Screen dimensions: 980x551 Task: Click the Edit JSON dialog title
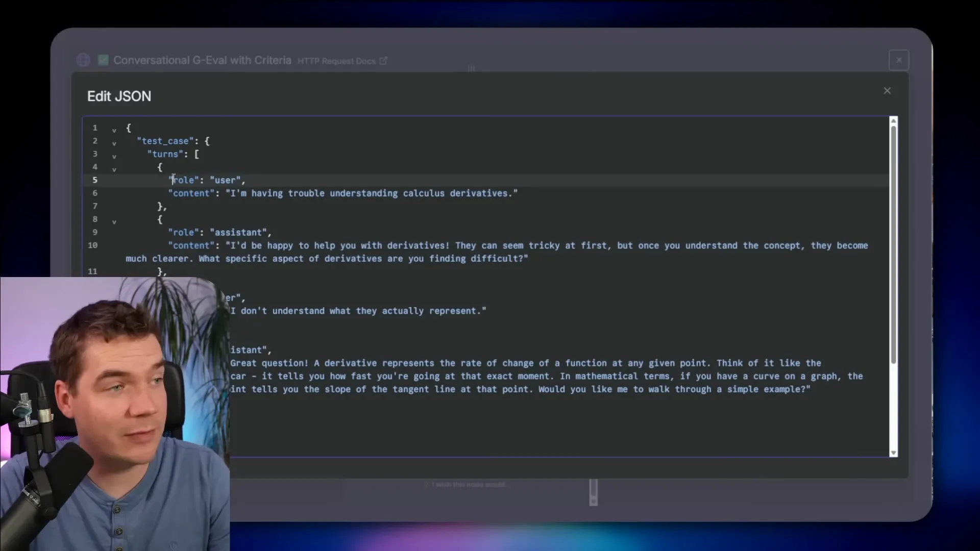click(119, 96)
